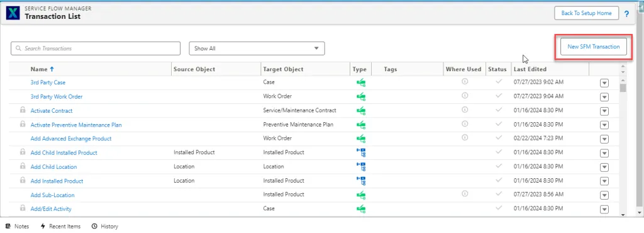Open the 3rd Party Case transaction link

pyautogui.click(x=48, y=82)
